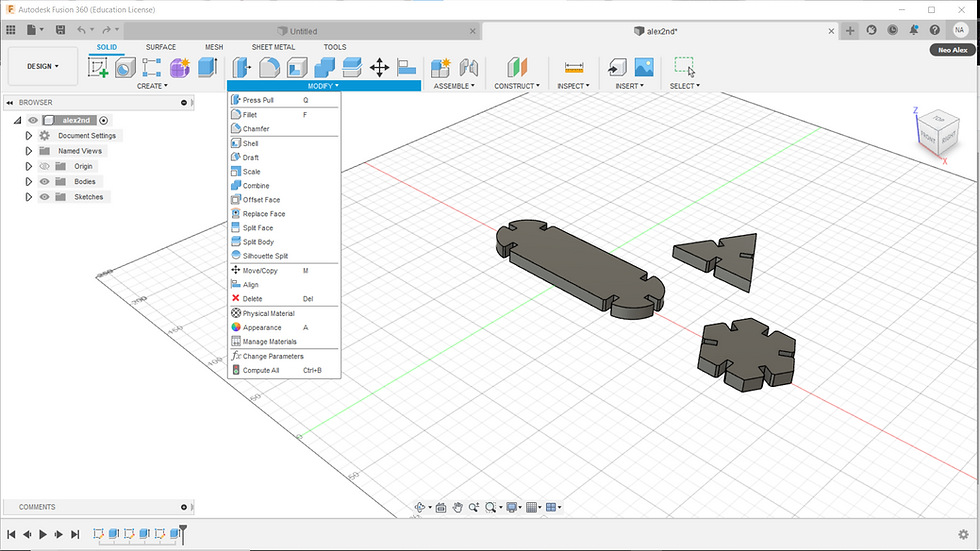This screenshot has width=980, height=551.
Task: Click the timeline end marker
Action: [x=183, y=533]
